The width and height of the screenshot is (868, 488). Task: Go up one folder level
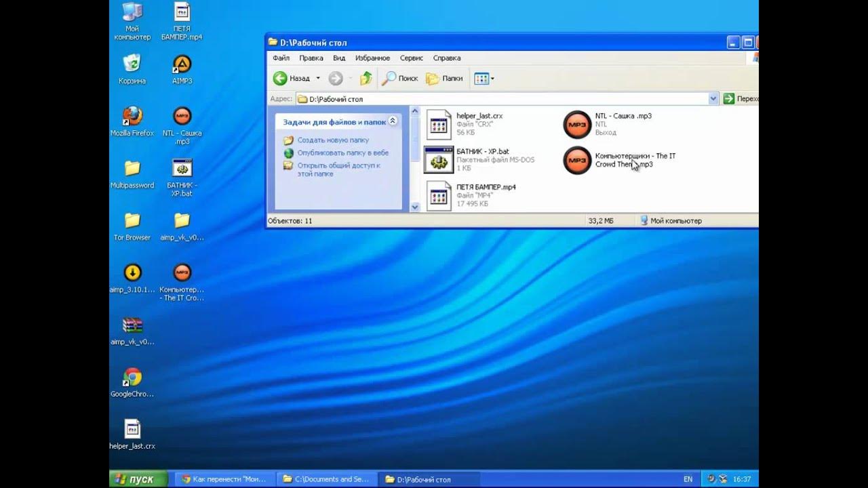point(366,79)
